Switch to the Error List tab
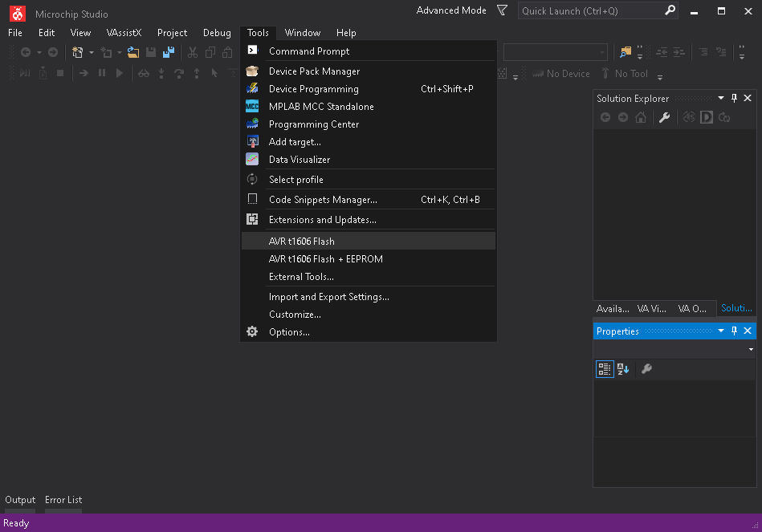Image resolution: width=762 pixels, height=532 pixels. point(63,499)
